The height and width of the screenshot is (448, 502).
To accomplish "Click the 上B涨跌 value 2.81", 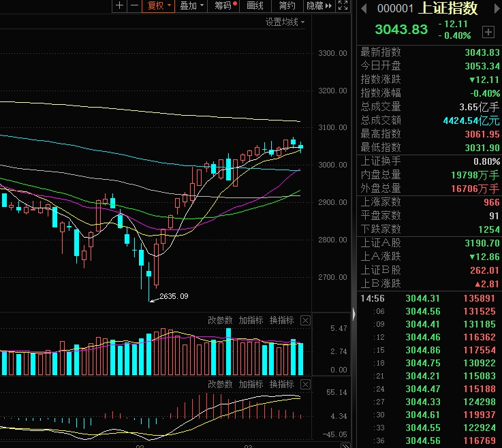I will (x=487, y=284).
